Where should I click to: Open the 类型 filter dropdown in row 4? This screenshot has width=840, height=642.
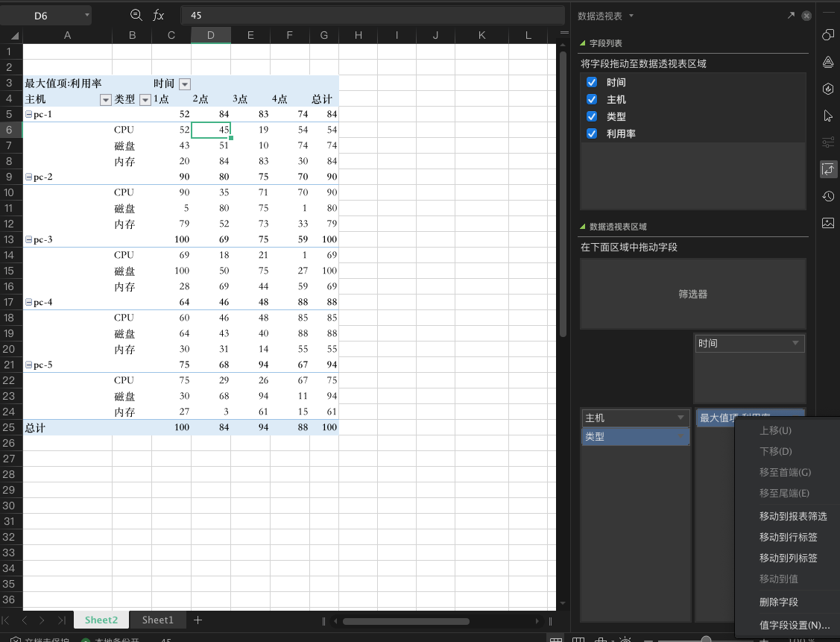click(x=145, y=100)
